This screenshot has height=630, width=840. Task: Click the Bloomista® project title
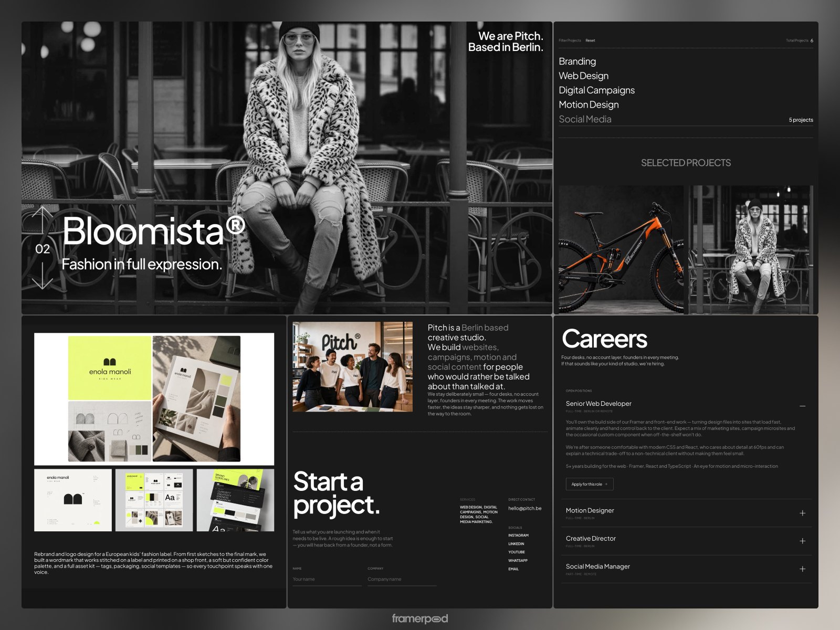point(154,231)
